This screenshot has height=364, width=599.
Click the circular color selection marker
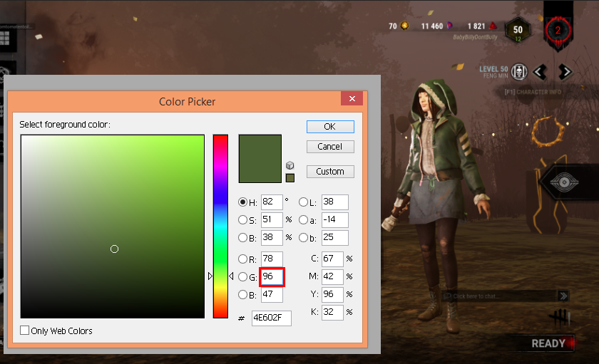114,249
